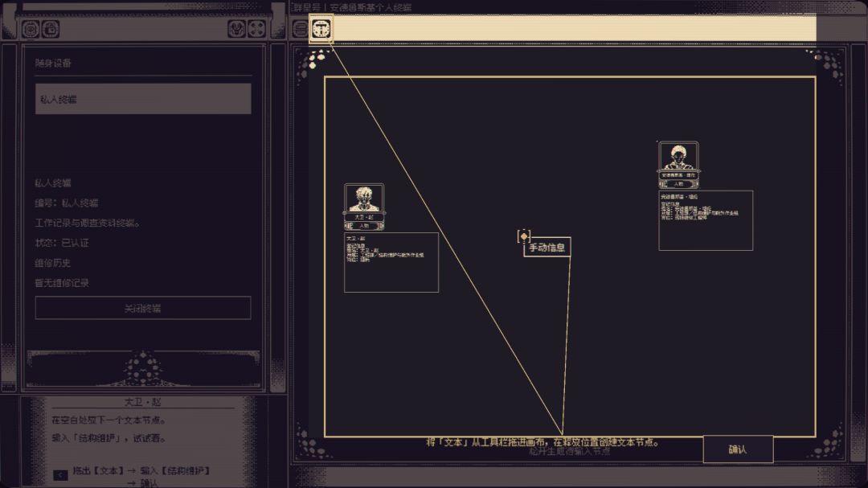868x488 pixels.
Task: Click the clipboard icon in left panel header
Action: [51, 29]
